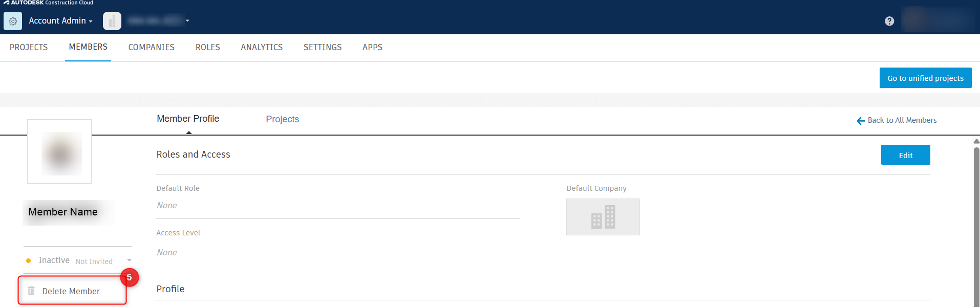Viewport: 980px width, 307px height.
Task: Open the member's Projects sub-tab
Action: pyautogui.click(x=282, y=119)
